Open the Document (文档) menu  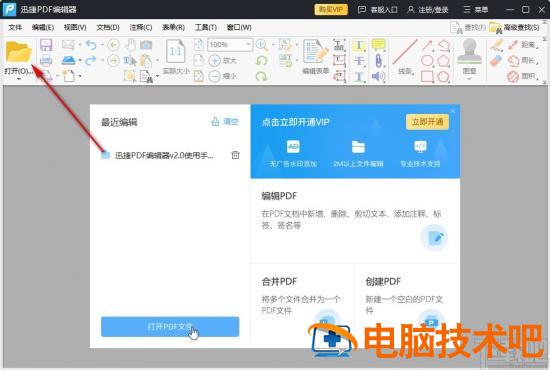108,27
